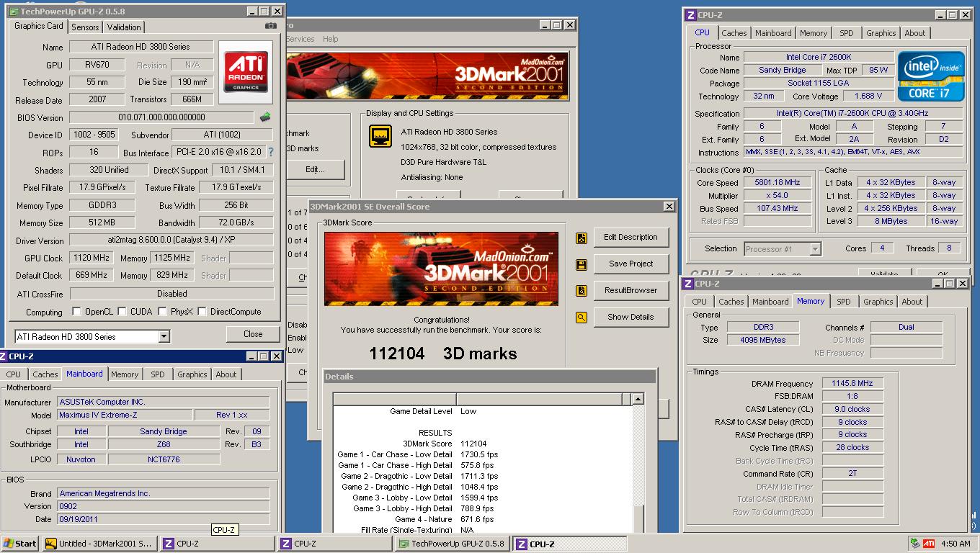Open Memory tab in bottom-left CPU-Z window
This screenshot has width=980, height=553.
coord(125,374)
